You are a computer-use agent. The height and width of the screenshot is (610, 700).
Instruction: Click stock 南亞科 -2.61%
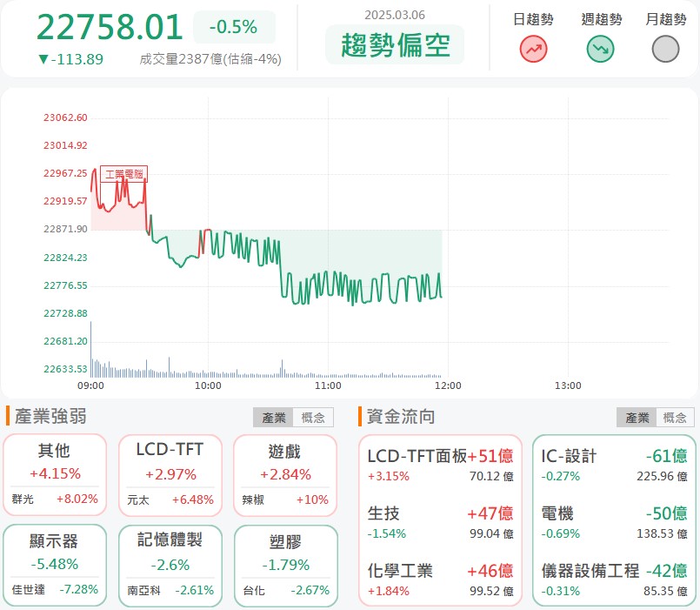point(170,590)
